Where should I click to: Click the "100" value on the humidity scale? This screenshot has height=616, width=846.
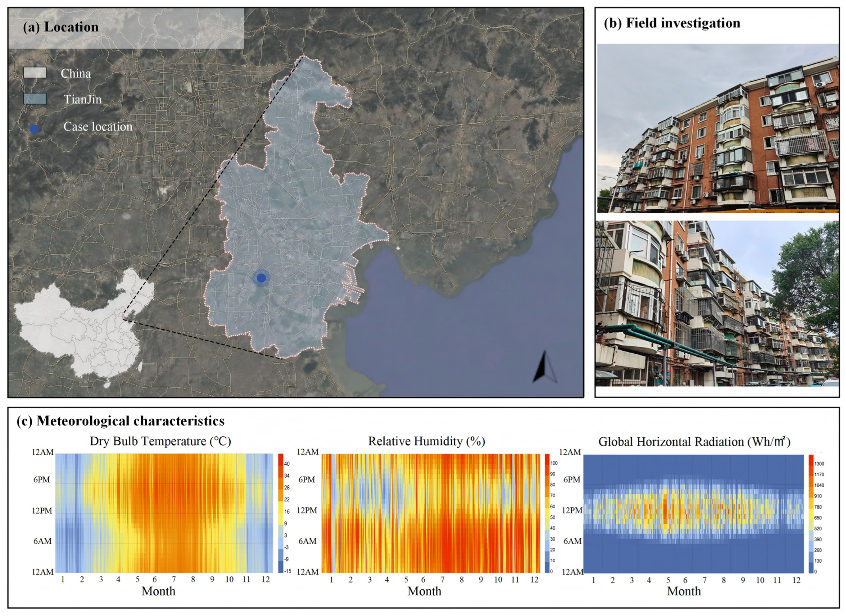[x=554, y=463]
